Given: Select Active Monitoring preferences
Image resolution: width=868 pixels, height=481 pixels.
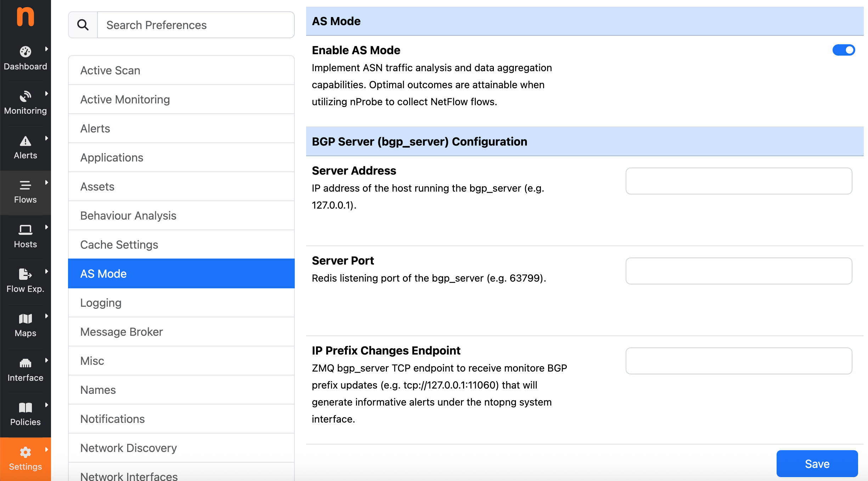Looking at the screenshot, I should click(181, 100).
